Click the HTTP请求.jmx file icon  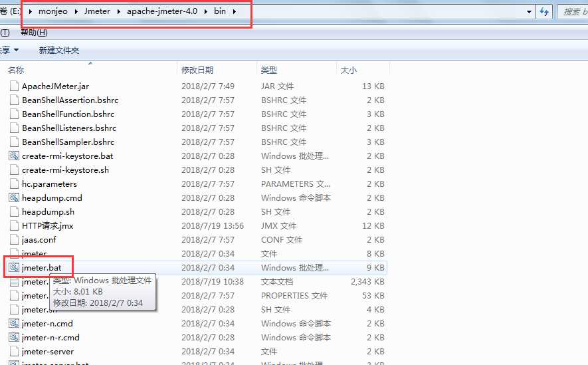[14, 225]
